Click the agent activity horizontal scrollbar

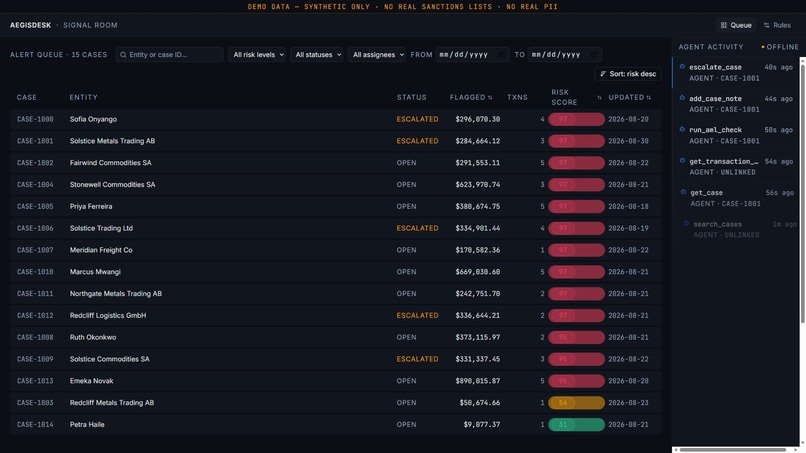[x=732, y=450]
